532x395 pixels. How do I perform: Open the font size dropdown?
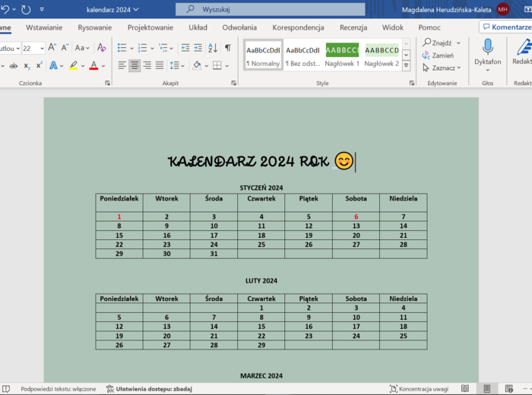(x=42, y=48)
